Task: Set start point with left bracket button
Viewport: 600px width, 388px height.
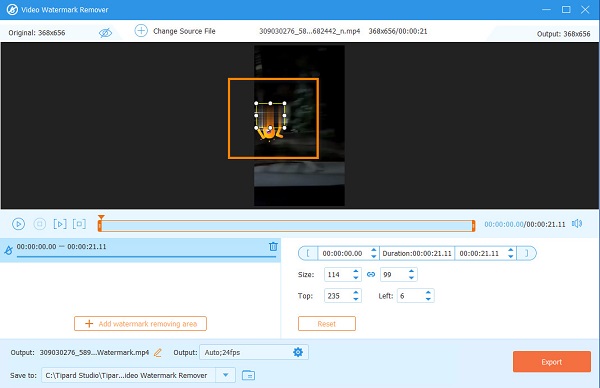Action: (x=308, y=253)
